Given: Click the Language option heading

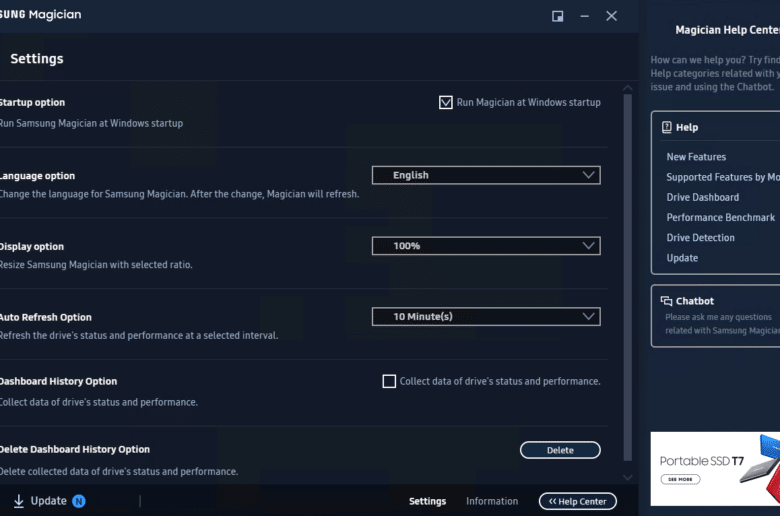Looking at the screenshot, I should [37, 176].
